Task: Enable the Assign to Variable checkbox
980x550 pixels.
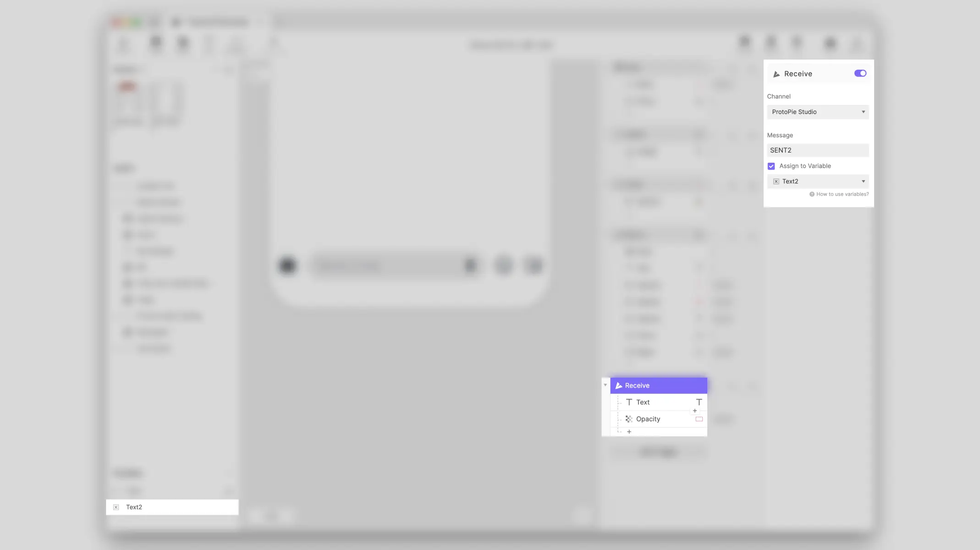Action: [771, 166]
